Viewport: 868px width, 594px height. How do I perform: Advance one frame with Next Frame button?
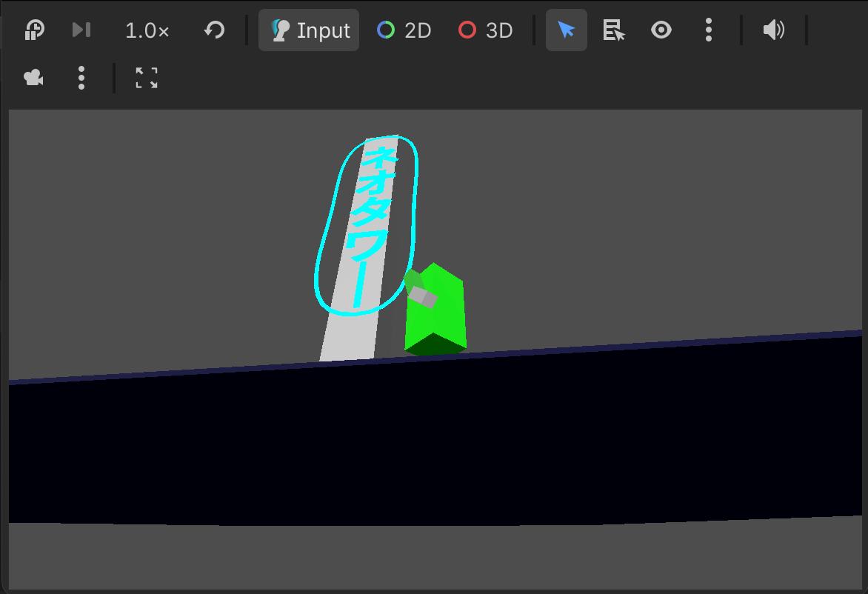(81, 30)
